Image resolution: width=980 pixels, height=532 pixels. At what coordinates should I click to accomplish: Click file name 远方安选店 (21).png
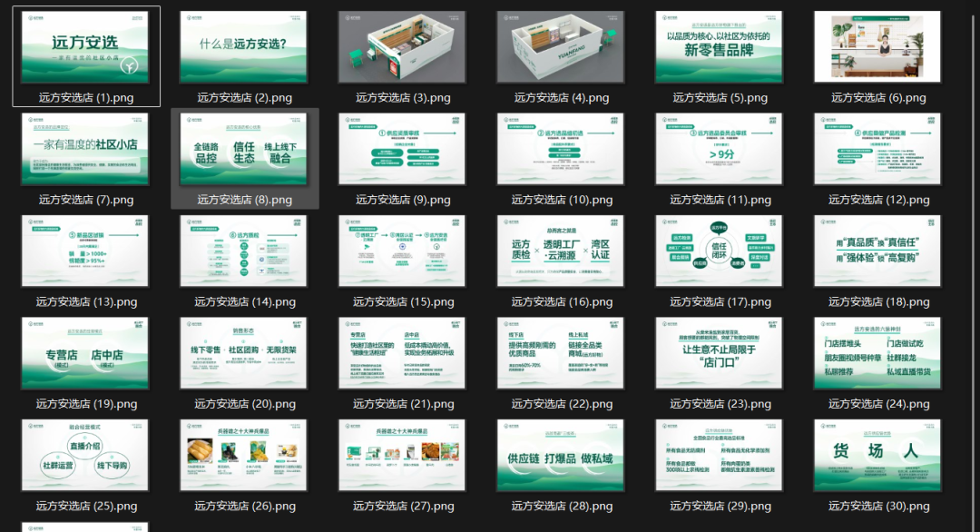coord(403,404)
